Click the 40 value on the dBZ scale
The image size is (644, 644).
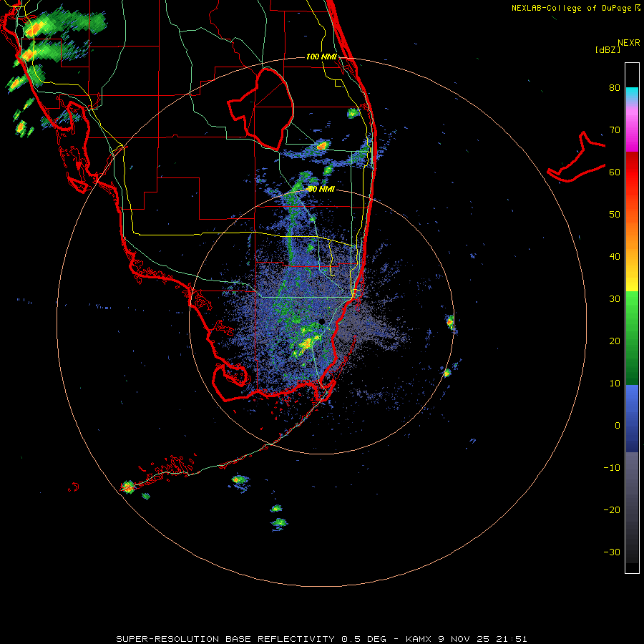click(x=615, y=257)
